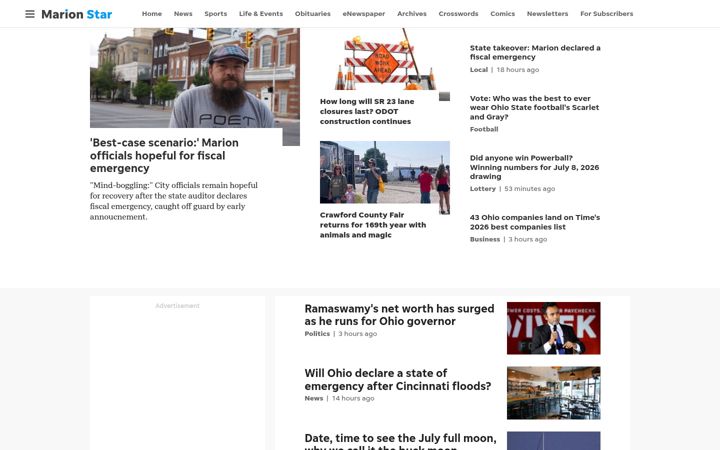Open 43 Ohio companies Time's list story

535,222
